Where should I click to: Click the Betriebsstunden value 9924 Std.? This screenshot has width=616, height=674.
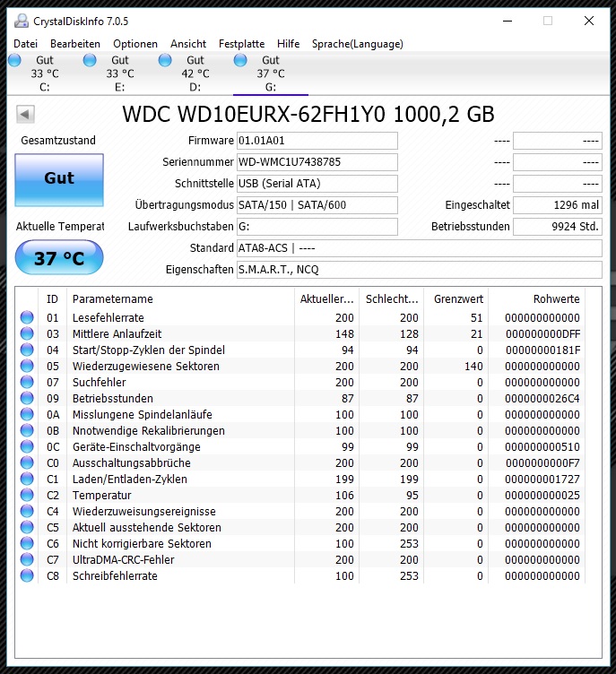(x=558, y=227)
